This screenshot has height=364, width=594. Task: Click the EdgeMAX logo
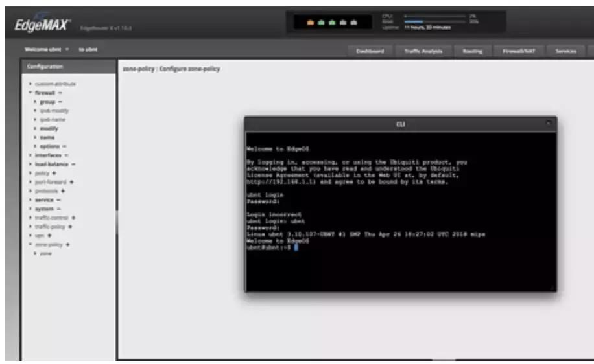click(x=42, y=25)
